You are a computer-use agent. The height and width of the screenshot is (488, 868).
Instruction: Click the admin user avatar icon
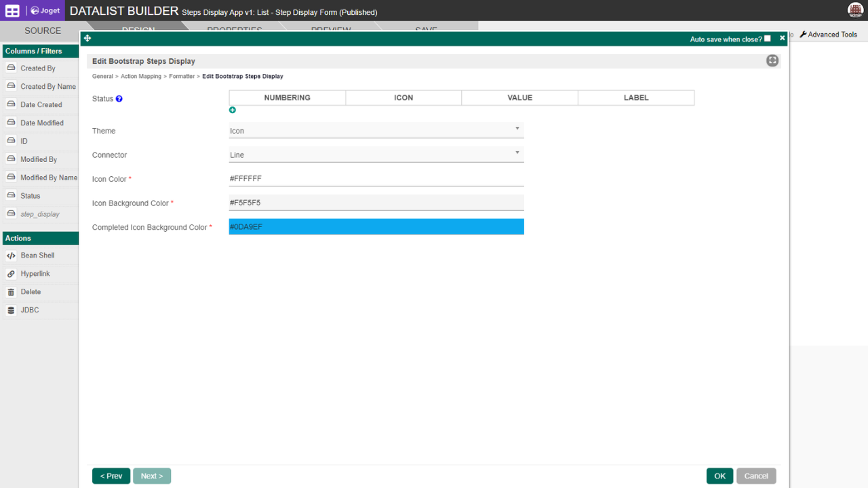pyautogui.click(x=855, y=10)
